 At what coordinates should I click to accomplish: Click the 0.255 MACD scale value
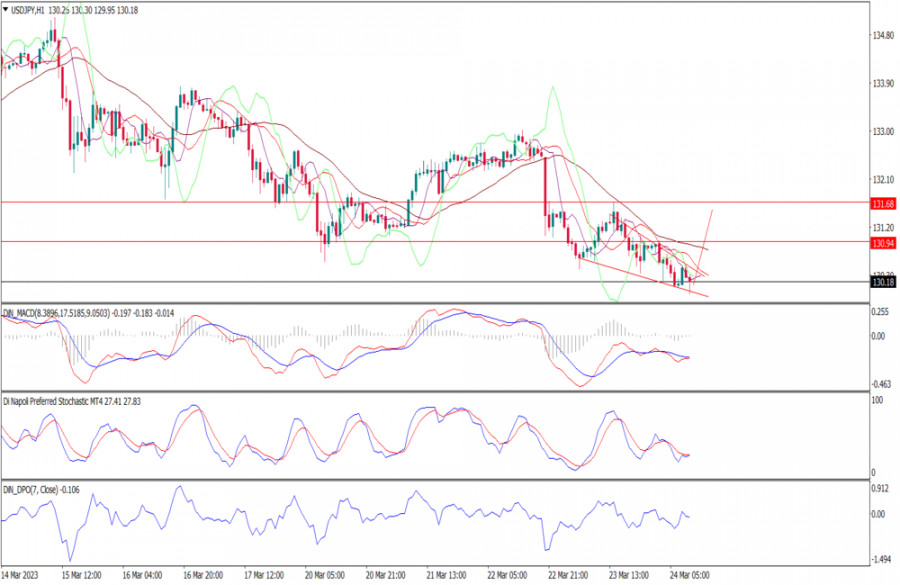point(880,312)
